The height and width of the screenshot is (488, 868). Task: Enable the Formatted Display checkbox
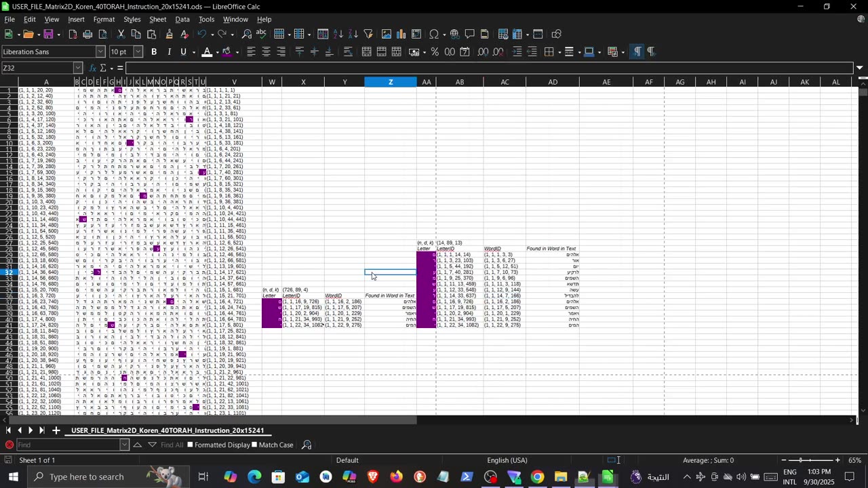[x=190, y=445]
